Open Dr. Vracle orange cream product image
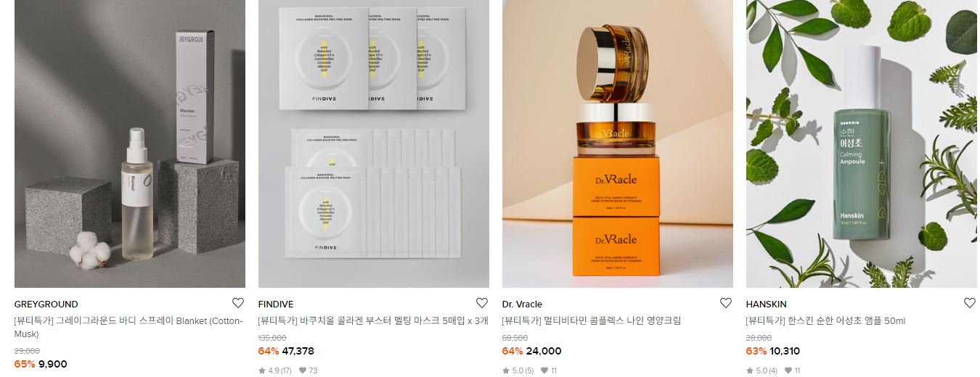Viewport: 980px width, 377px height. point(618,144)
